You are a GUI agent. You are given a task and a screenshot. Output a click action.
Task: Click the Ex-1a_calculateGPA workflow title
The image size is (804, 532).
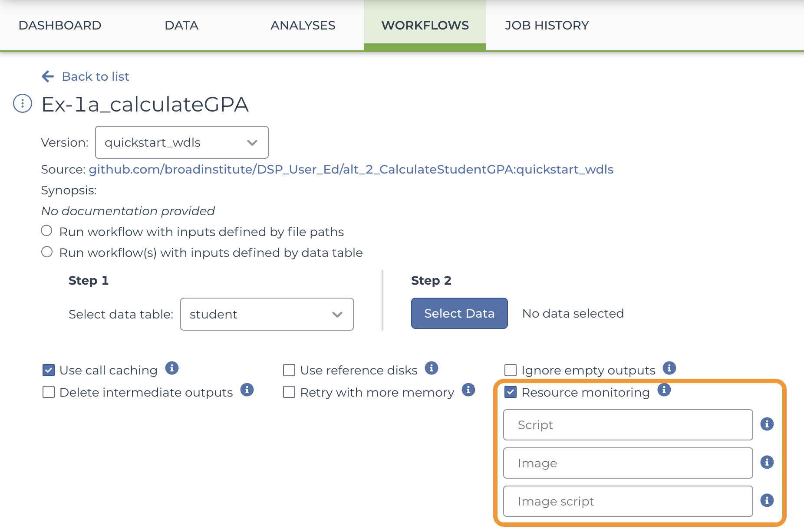point(145,104)
